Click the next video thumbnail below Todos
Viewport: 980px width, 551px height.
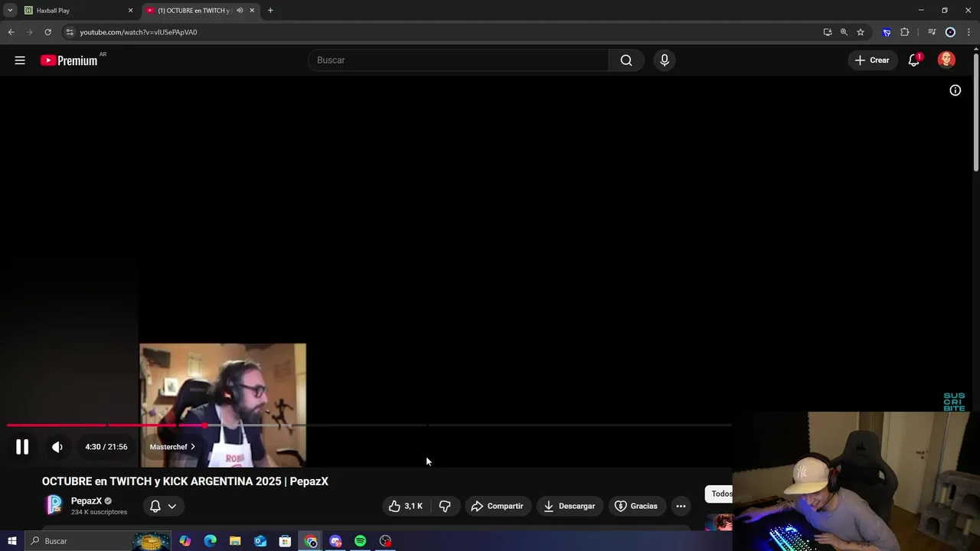click(719, 523)
